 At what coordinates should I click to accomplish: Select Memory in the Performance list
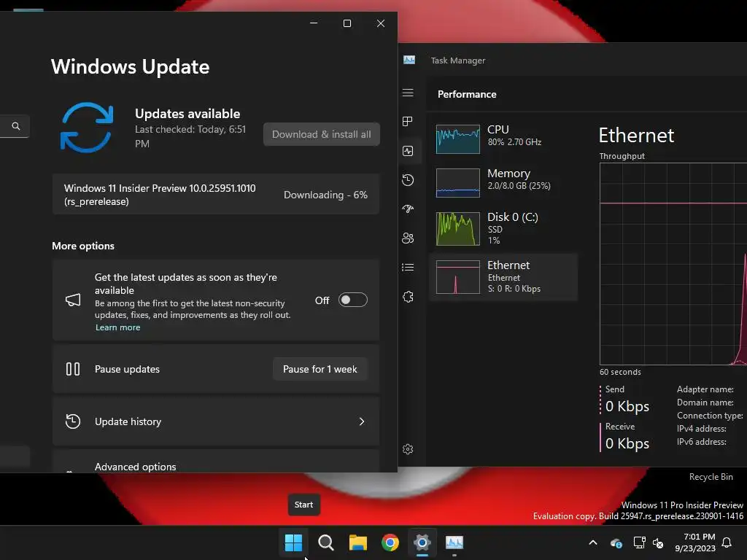tap(503, 183)
